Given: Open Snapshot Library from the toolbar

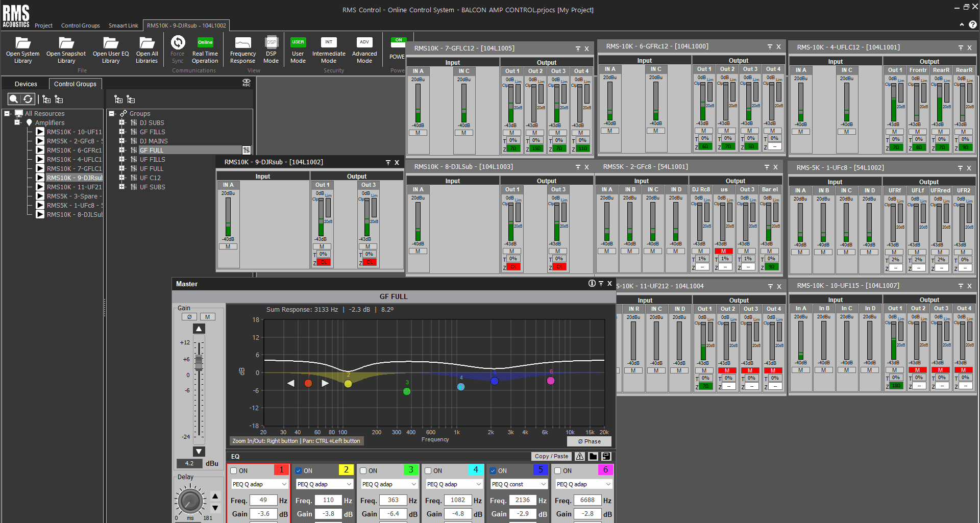Looking at the screenshot, I should pyautogui.click(x=66, y=50).
